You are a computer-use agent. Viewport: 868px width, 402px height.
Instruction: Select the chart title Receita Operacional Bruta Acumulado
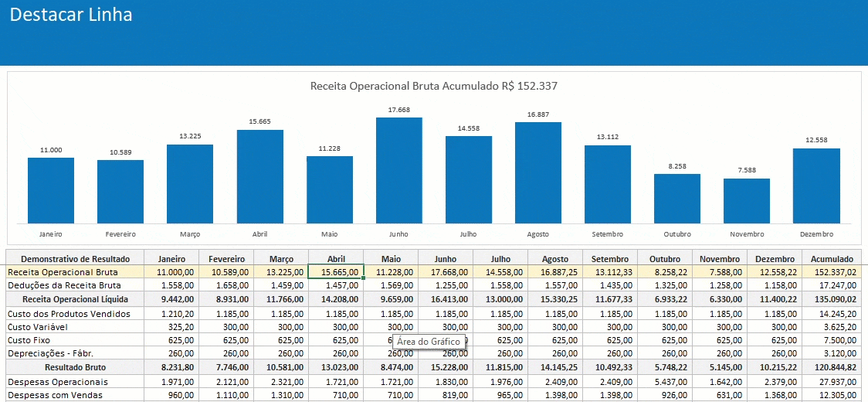coord(433,86)
